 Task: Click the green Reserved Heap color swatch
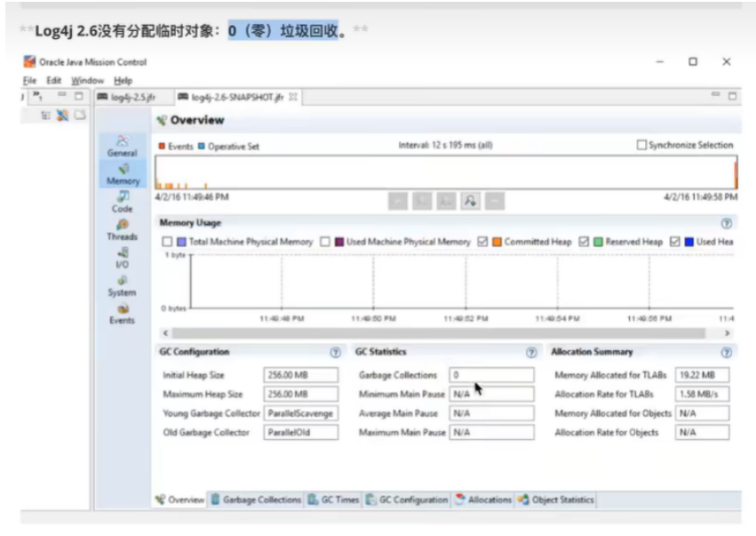tap(598, 242)
